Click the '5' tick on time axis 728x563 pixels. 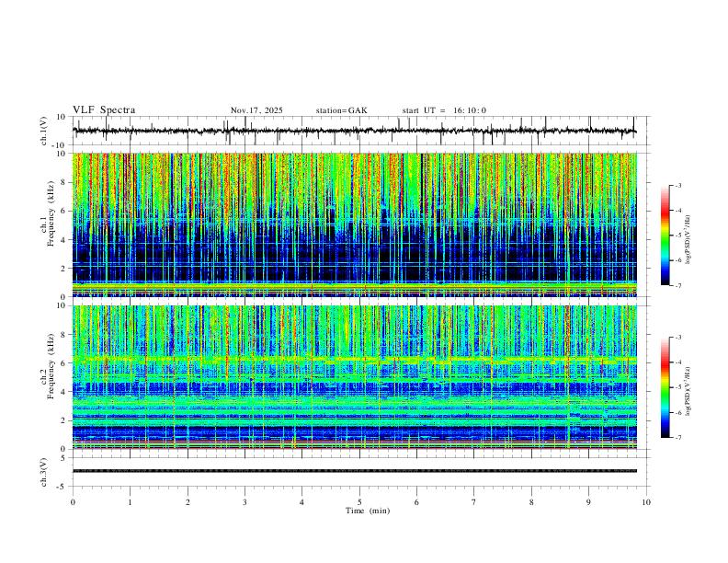point(359,502)
